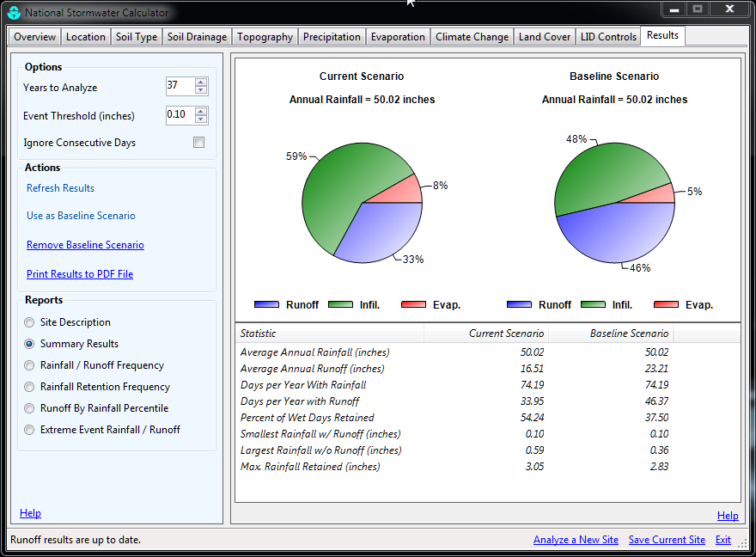Screen dimensions: 756x557
Task: Enable Ignore Consecutive Days checkbox
Action: 199,143
